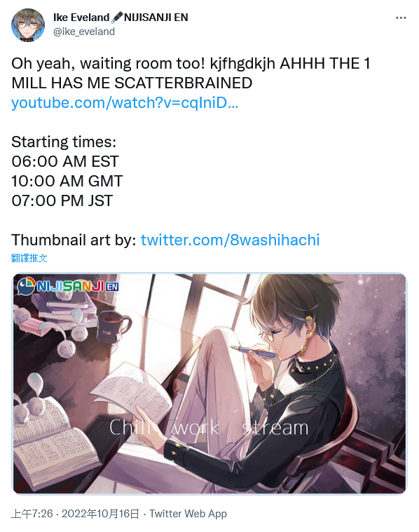Click the Ike Eveland display name

coord(81,18)
